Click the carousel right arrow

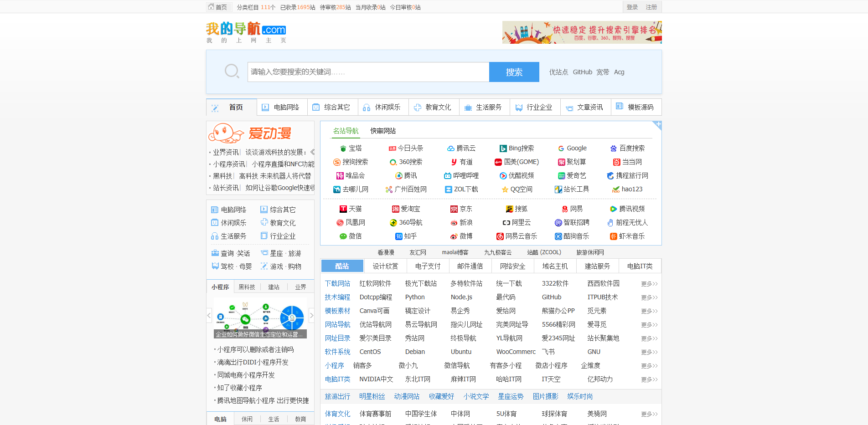(312, 315)
